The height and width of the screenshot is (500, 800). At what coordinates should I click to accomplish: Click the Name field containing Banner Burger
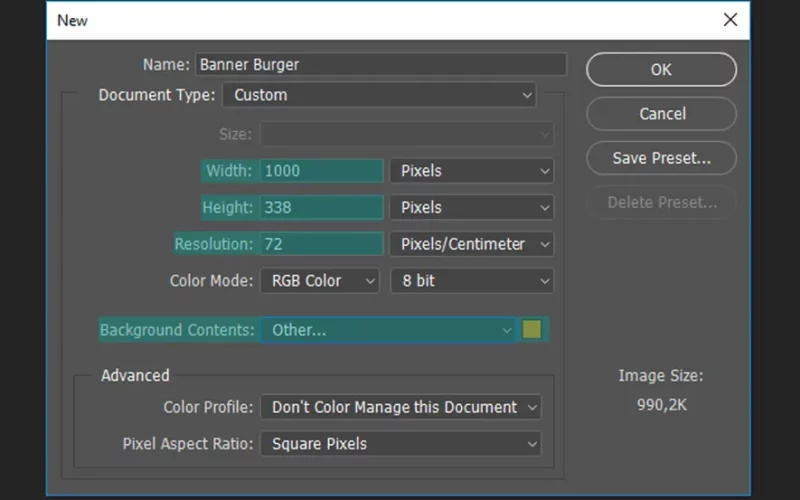381,65
